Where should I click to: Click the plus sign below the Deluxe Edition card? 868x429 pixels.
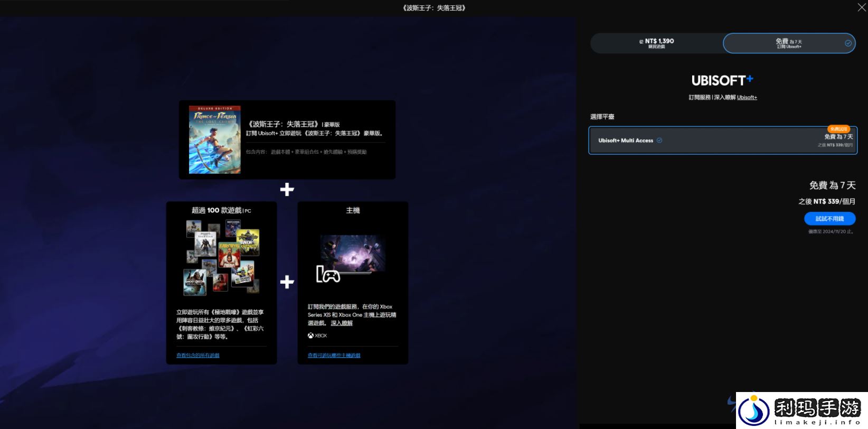[287, 190]
